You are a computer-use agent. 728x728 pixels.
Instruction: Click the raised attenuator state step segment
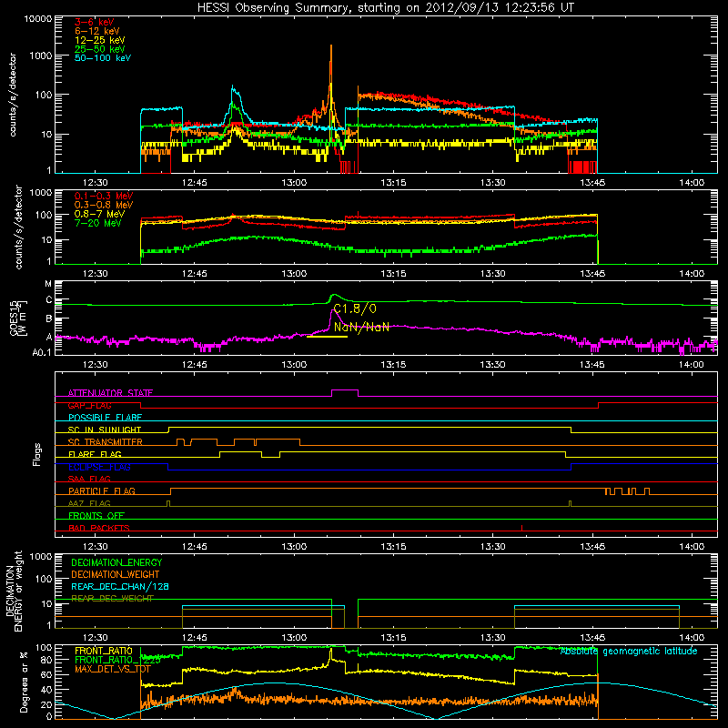(x=345, y=390)
